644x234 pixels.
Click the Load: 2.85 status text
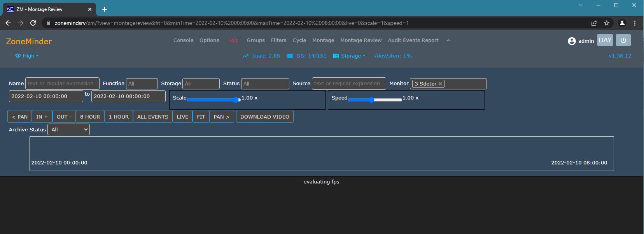click(266, 56)
